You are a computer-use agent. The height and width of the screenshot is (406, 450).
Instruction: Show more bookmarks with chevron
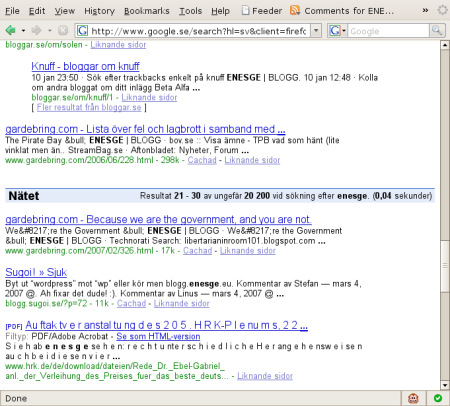tap(425, 10)
